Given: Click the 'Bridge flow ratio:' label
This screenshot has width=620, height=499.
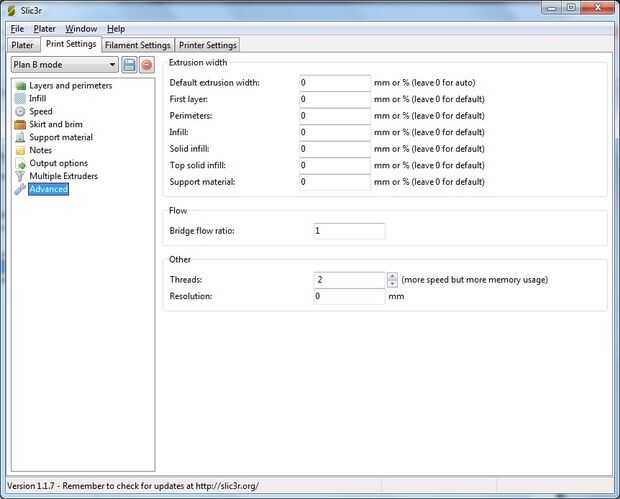Looking at the screenshot, I should 202,231.
